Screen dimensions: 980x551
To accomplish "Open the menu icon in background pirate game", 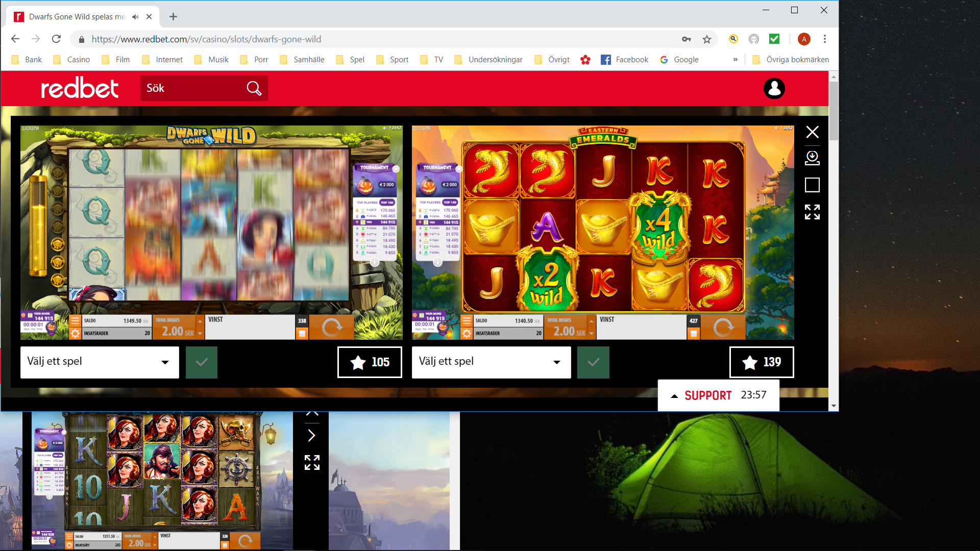I will click(x=69, y=537).
